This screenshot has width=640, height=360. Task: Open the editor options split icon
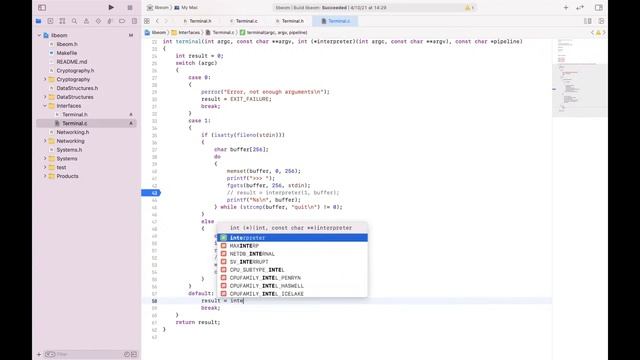(588, 21)
